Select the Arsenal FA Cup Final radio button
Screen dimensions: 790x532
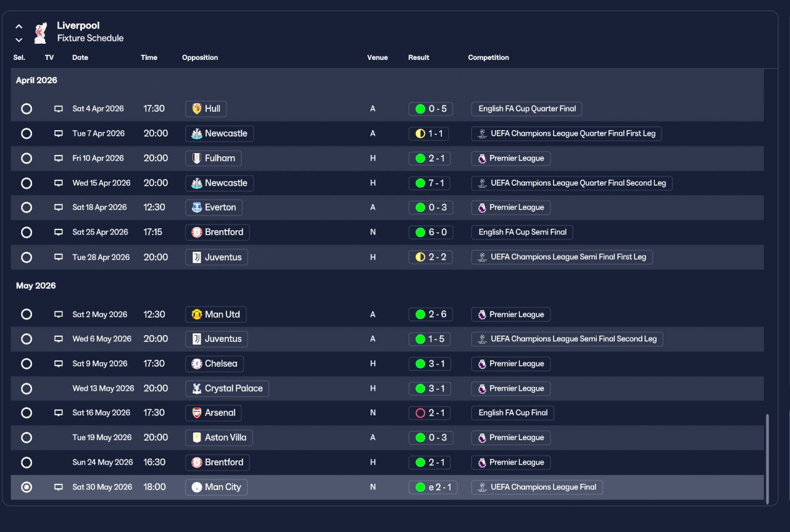(x=27, y=413)
